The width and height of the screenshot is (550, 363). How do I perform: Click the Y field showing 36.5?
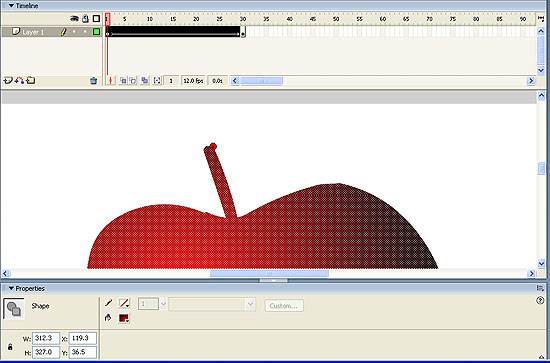(83, 352)
